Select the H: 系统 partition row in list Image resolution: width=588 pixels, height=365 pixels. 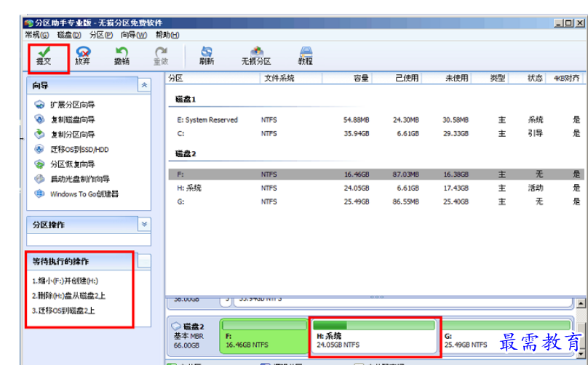pyautogui.click(x=376, y=188)
